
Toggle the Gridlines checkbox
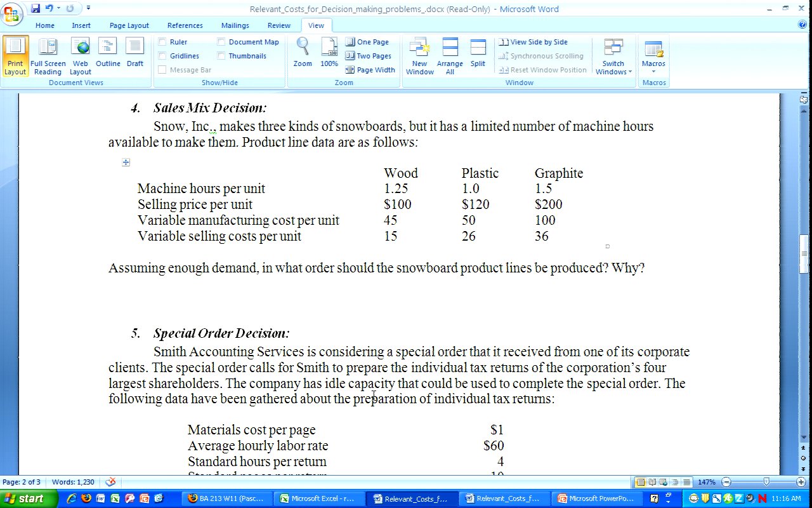(162, 56)
